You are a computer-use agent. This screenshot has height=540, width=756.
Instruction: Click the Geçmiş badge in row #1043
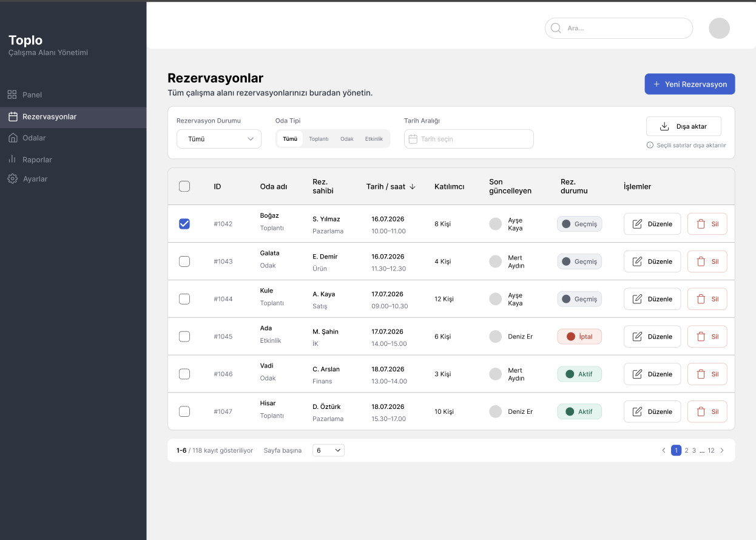click(x=579, y=262)
